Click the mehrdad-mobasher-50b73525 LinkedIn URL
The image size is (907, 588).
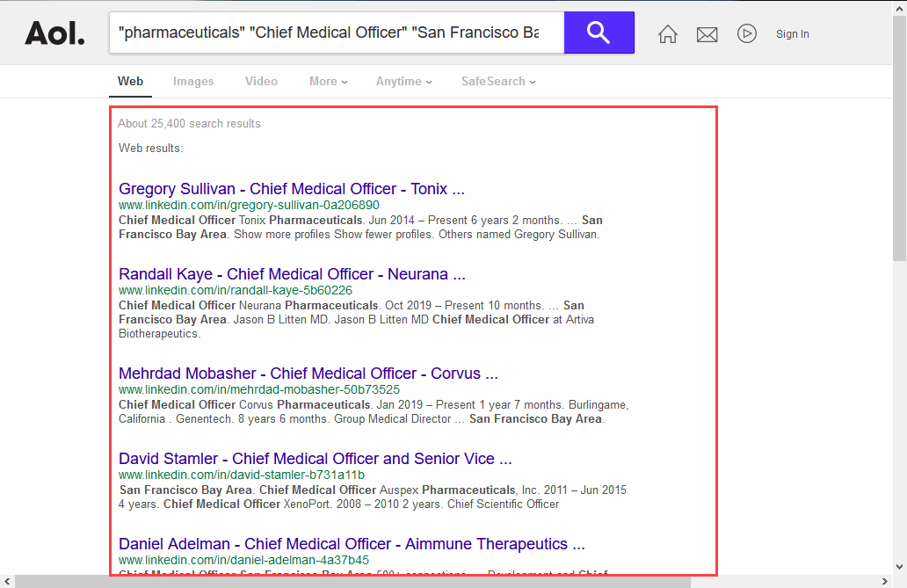click(x=259, y=389)
